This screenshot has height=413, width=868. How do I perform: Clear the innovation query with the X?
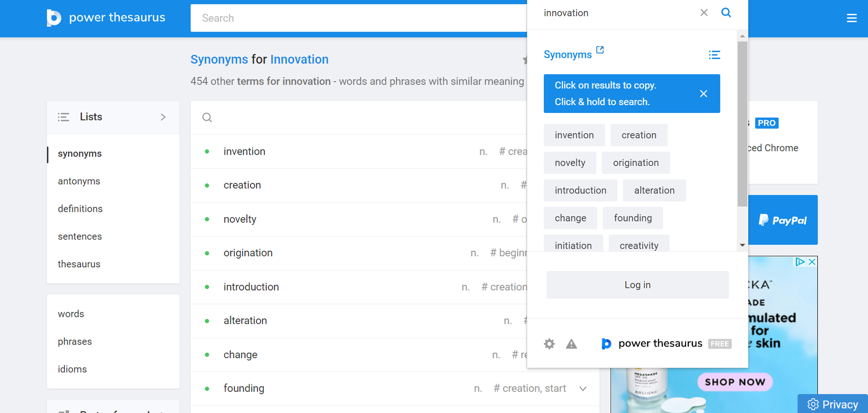point(704,13)
